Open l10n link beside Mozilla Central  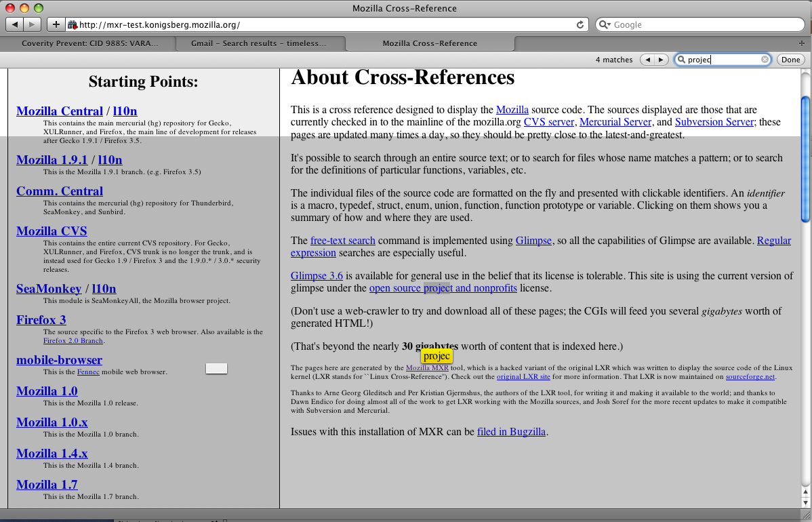[x=125, y=111]
